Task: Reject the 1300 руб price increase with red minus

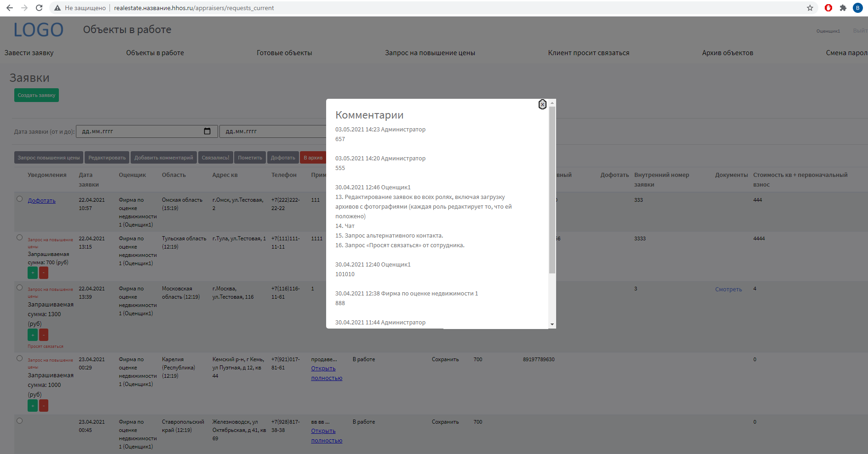Action: 44,335
